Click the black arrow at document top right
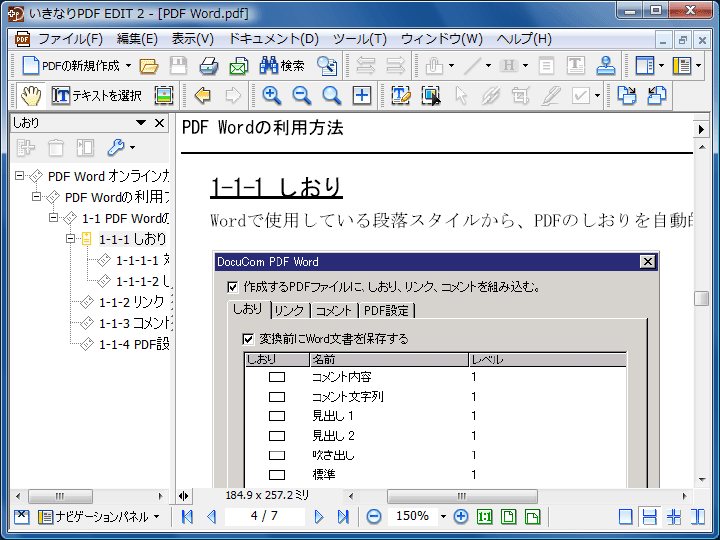This screenshot has width=720, height=540. 701,129
